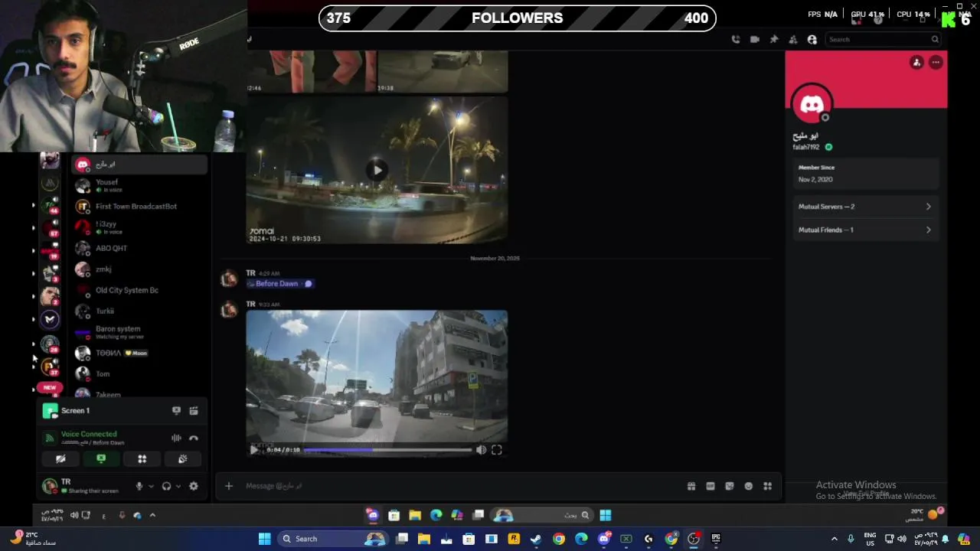
Task: Mute microphone in user panel
Action: pos(139,486)
